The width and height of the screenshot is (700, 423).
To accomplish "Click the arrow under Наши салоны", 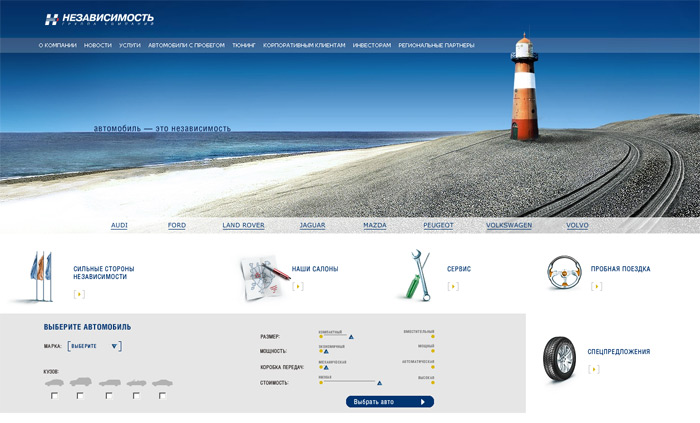I will (298, 286).
